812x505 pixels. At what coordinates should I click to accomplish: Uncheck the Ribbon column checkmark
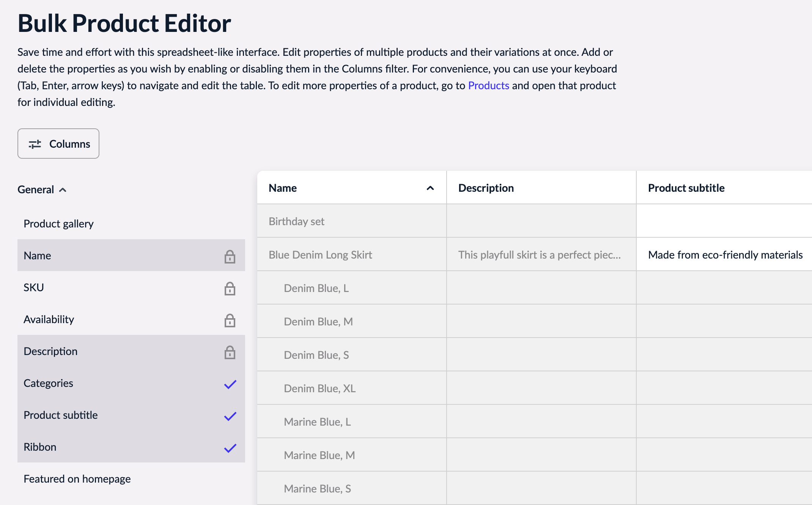tap(230, 448)
